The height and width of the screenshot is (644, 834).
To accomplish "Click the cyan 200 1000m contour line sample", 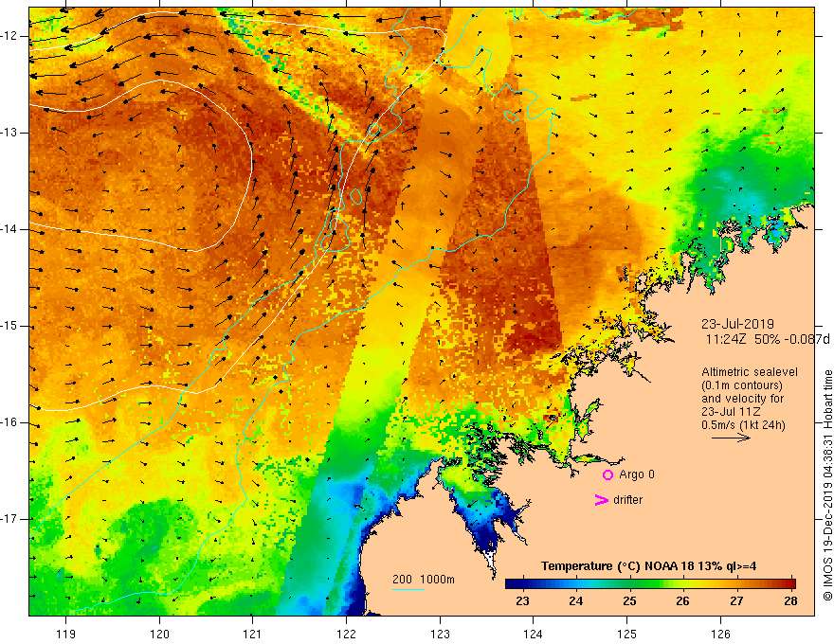I will tap(408, 589).
